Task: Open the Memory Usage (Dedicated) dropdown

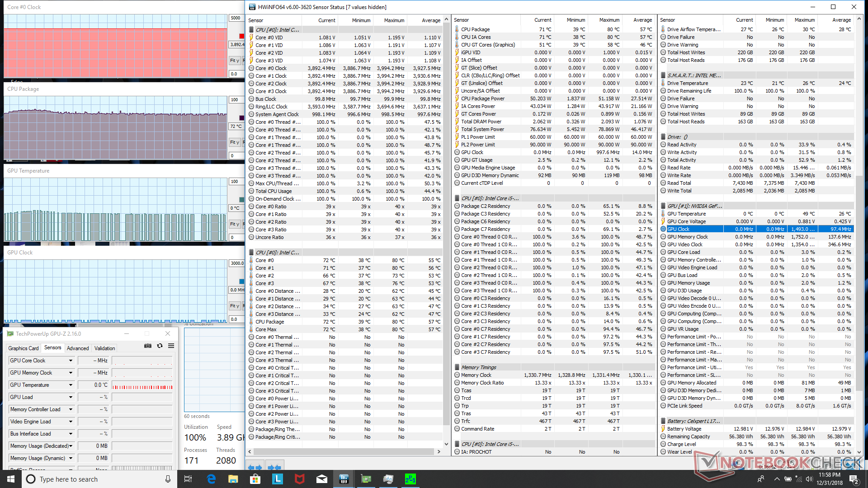Action: (71, 446)
